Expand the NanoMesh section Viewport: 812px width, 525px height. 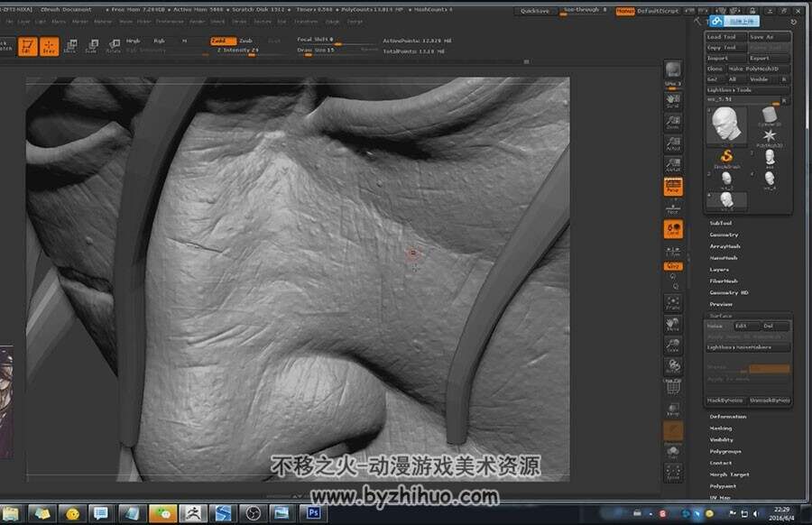point(724,258)
